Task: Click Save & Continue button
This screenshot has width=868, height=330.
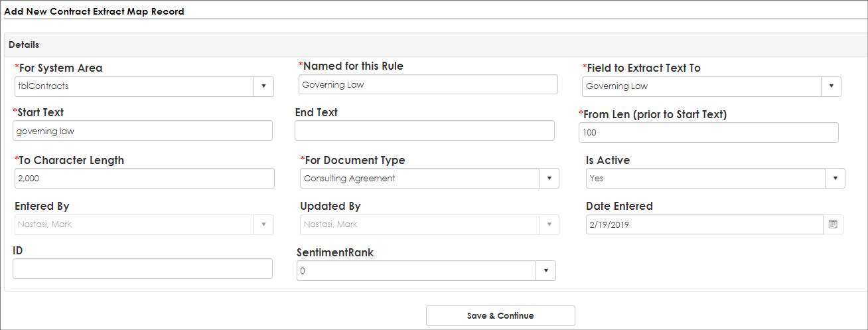Action: tap(500, 315)
